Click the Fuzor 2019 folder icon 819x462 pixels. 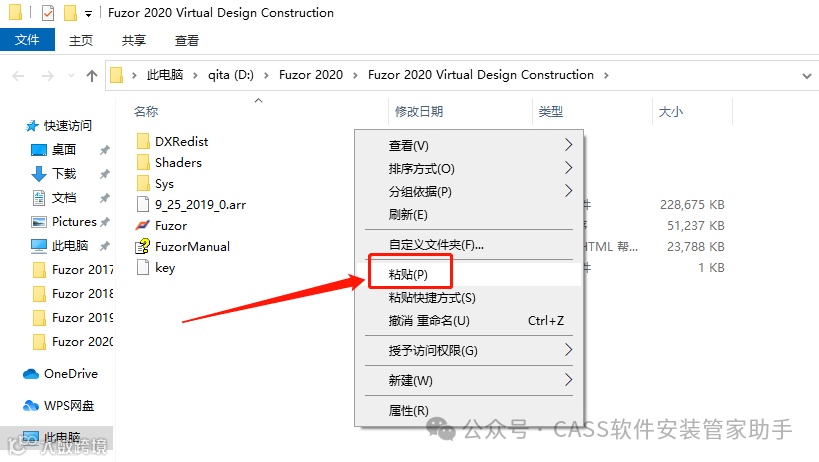pos(39,318)
